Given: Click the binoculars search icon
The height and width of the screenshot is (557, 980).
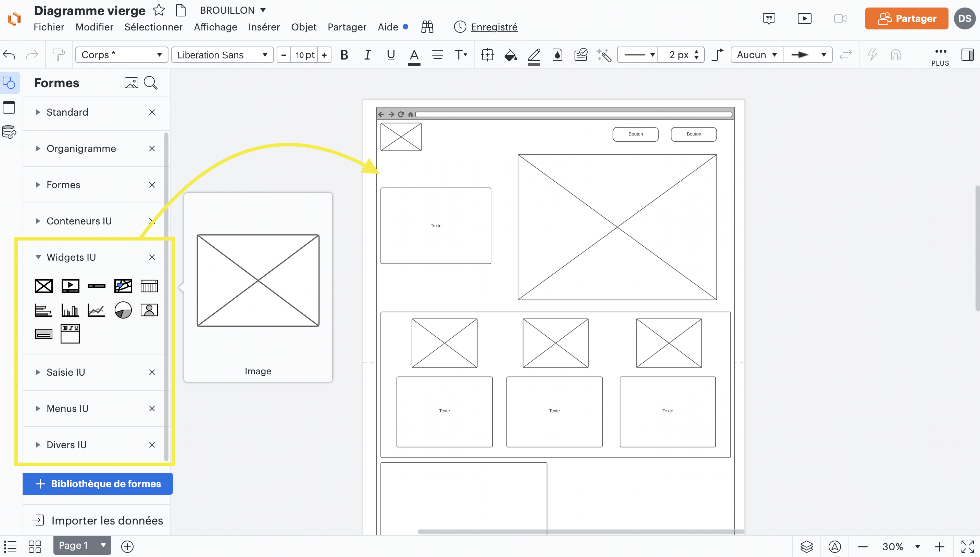Looking at the screenshot, I should click(x=427, y=27).
